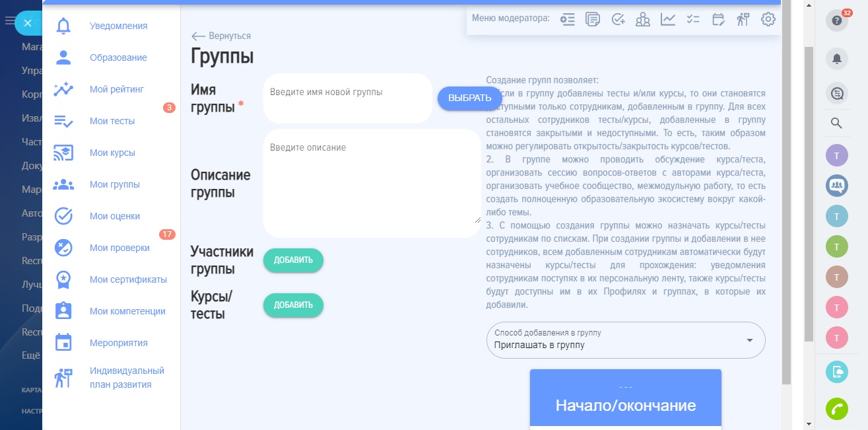Click the teal file-cloud icon

(837, 372)
